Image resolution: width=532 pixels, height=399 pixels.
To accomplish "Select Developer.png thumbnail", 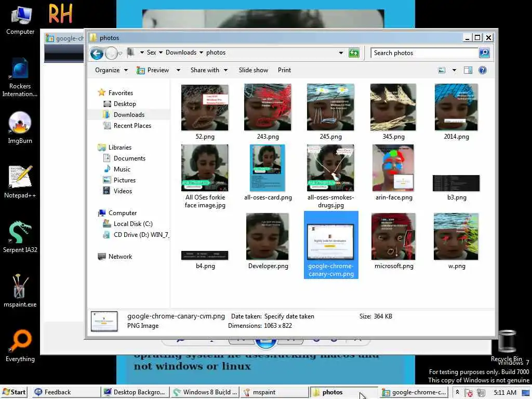I will tap(268, 237).
